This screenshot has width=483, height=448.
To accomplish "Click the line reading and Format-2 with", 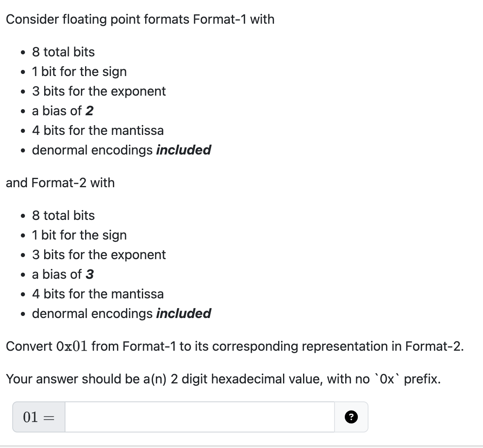I will [60, 183].
